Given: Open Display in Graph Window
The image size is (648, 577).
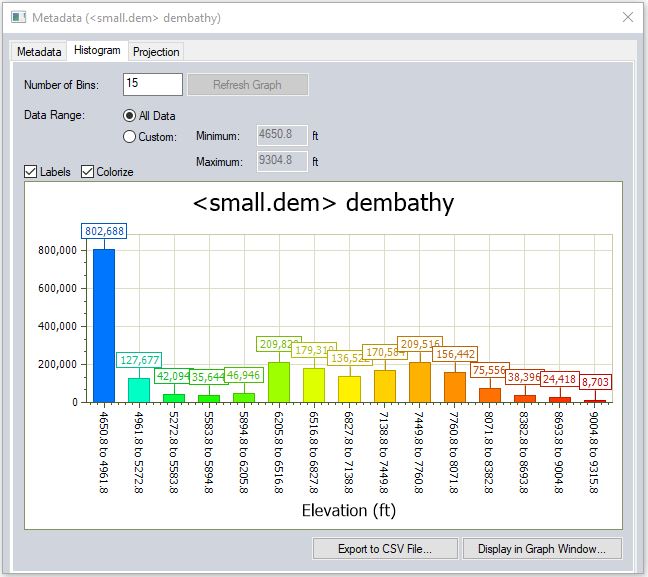Looking at the screenshot, I should click(542, 548).
